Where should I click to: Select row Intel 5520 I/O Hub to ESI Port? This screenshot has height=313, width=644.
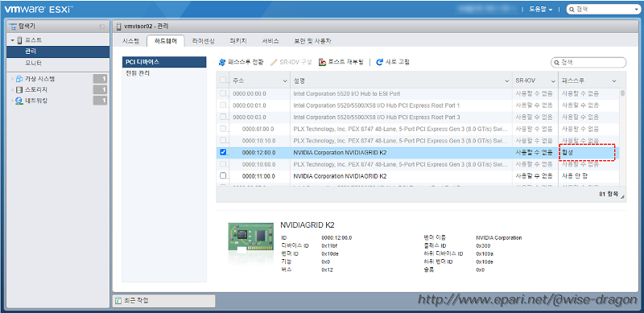[x=418, y=93]
